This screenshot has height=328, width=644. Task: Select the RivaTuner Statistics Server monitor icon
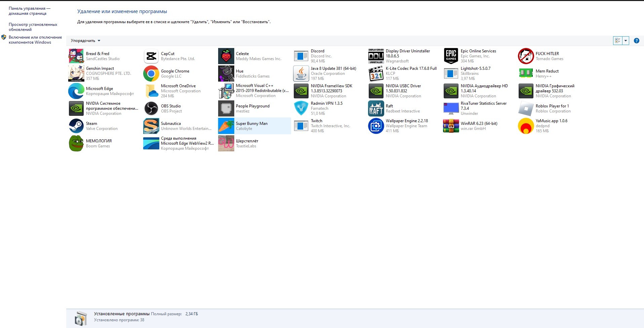[451, 108]
